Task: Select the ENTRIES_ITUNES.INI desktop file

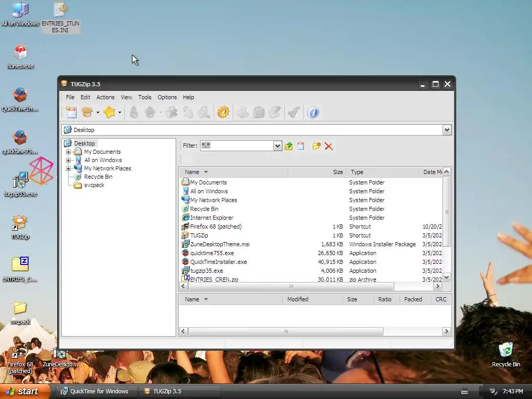Action: point(60,17)
